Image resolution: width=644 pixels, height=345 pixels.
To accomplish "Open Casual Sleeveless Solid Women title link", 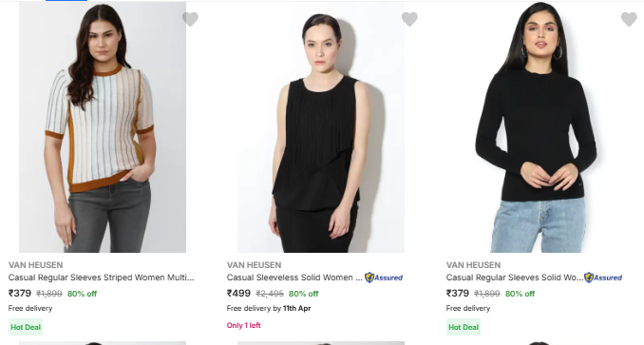I will 294,278.
